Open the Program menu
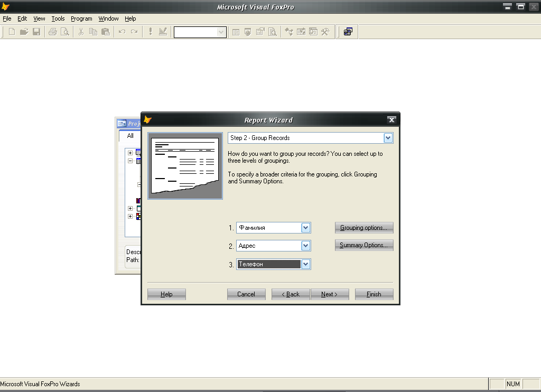This screenshot has width=541, height=392. 81,18
